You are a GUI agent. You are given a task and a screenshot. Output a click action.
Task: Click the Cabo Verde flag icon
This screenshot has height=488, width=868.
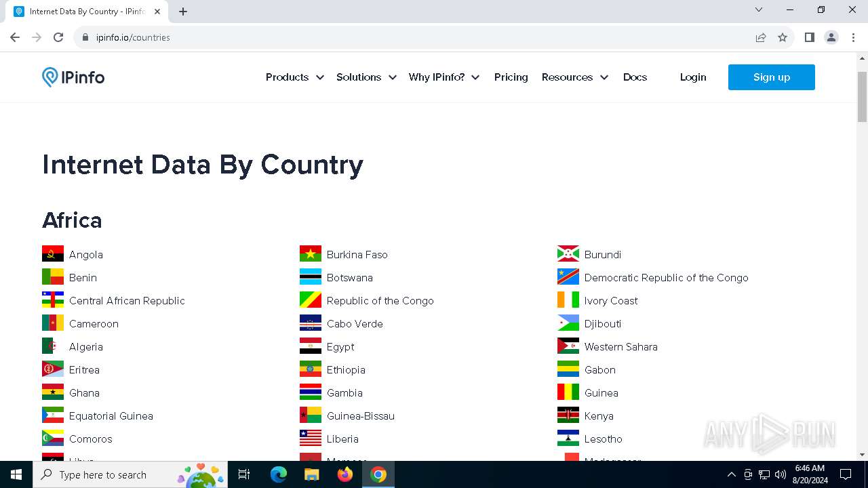tap(311, 323)
